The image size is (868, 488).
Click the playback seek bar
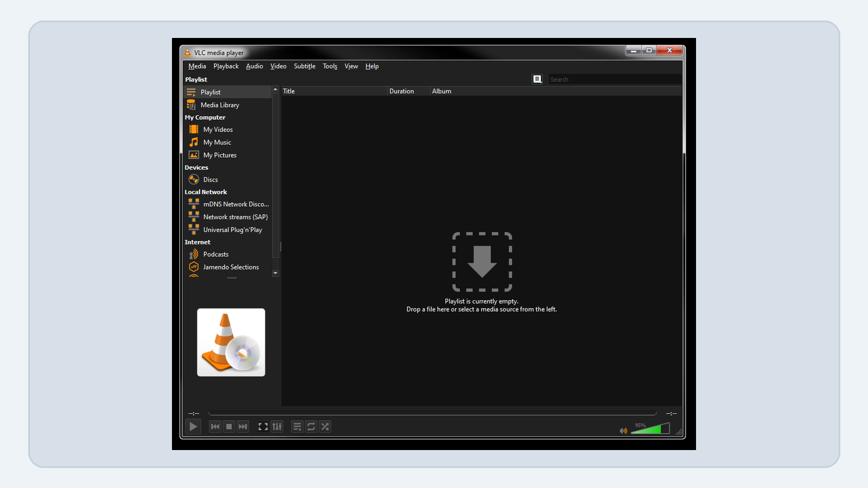click(432, 414)
